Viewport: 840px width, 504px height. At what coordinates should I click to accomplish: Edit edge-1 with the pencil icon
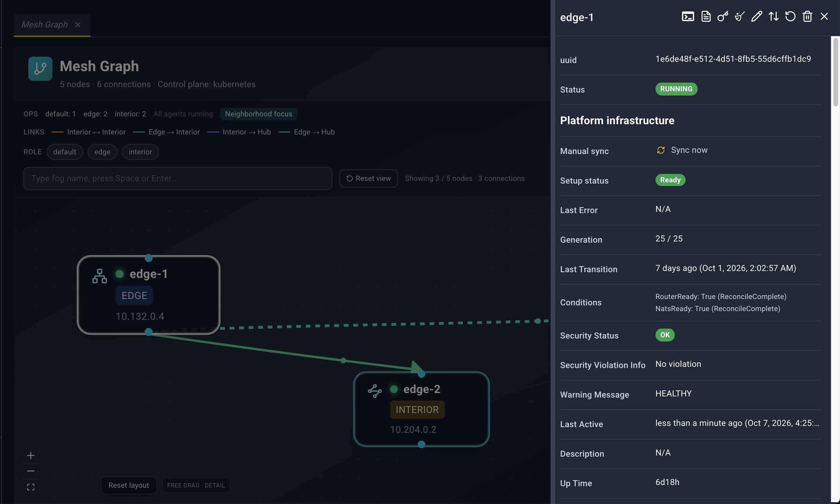point(756,17)
